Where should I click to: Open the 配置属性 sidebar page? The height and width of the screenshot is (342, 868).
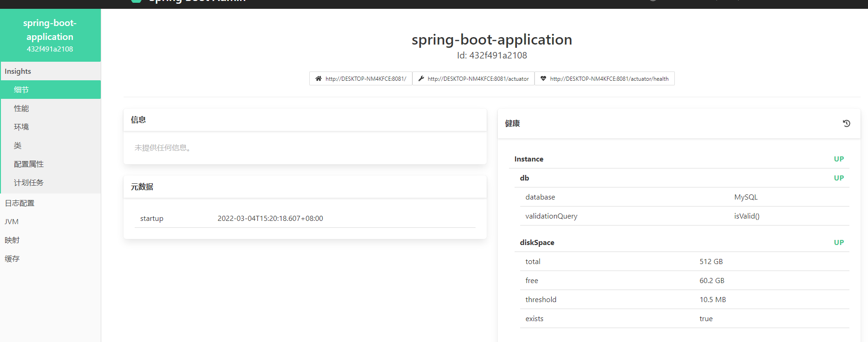(x=51, y=164)
